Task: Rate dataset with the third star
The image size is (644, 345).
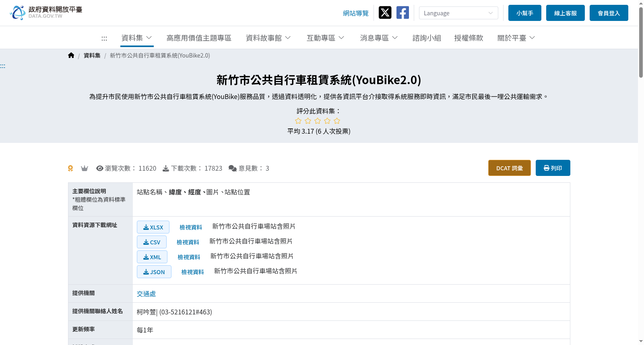Action: pos(318,121)
